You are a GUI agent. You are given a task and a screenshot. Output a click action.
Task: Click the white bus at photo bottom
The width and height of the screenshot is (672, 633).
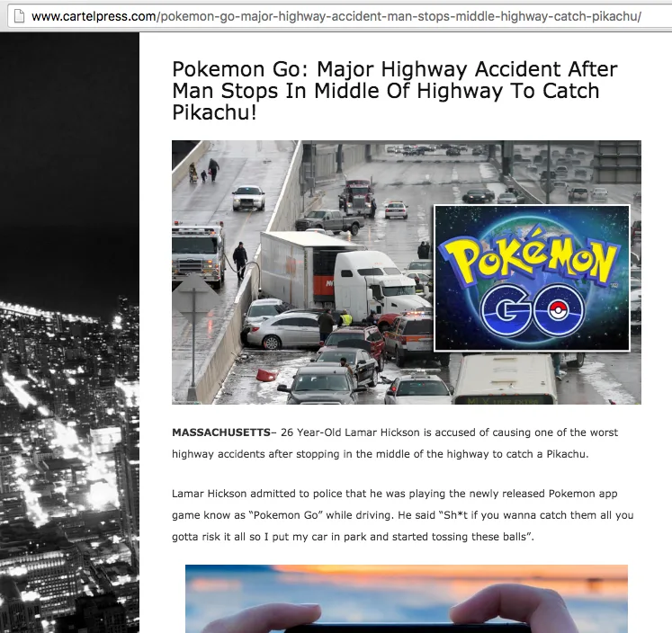[x=506, y=379]
